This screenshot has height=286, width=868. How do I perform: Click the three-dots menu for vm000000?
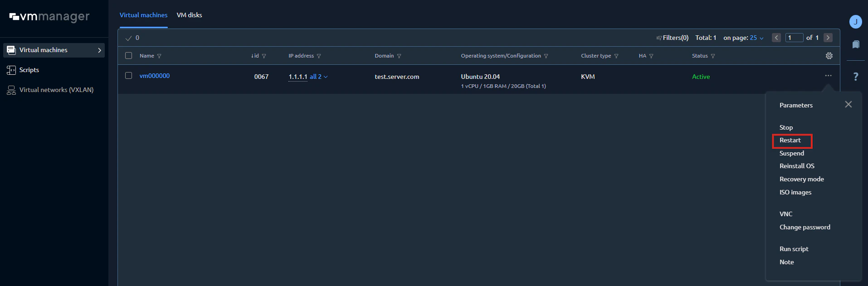828,76
